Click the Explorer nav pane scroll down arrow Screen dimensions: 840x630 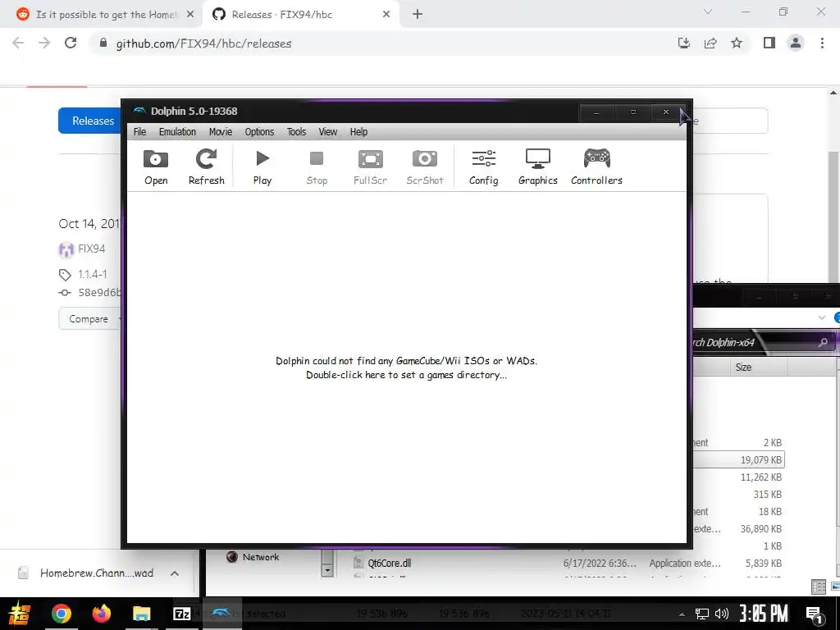(327, 571)
